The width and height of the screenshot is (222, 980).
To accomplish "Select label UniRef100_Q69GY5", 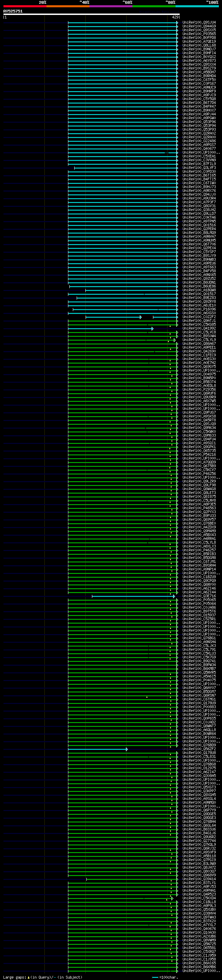I will pyautogui.click(x=199, y=366).
